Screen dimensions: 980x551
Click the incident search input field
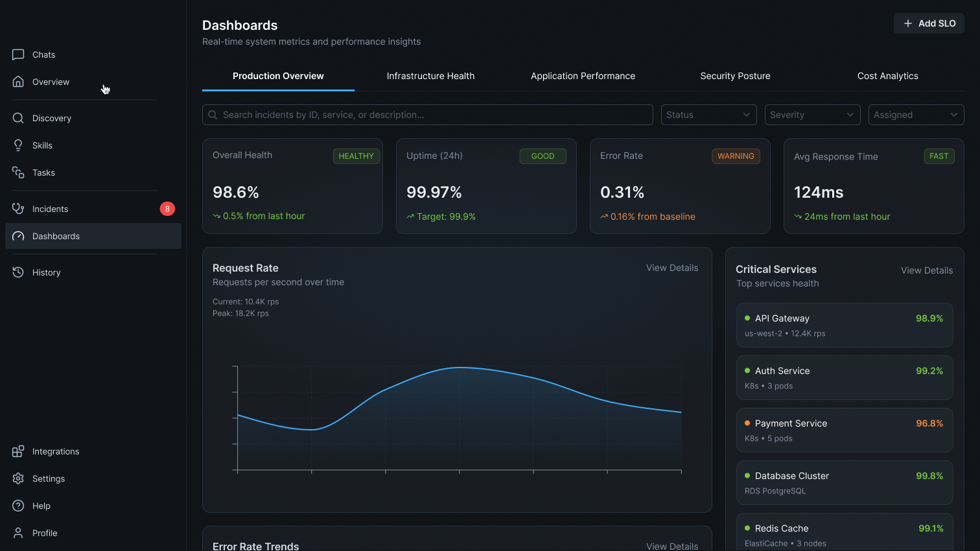tap(428, 115)
